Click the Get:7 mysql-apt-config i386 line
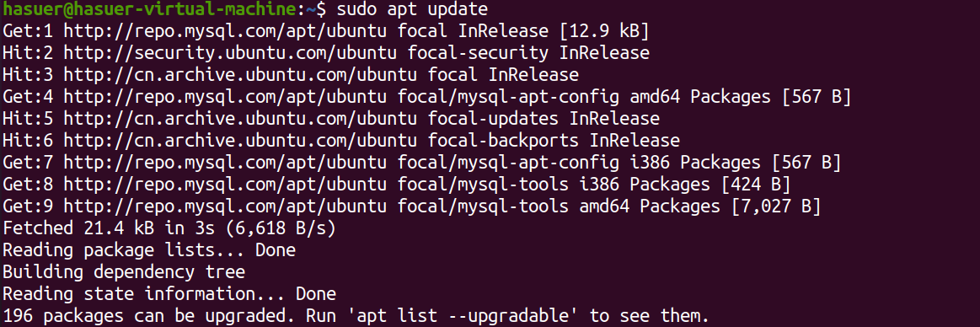Screen dimensions: 980x327 [x=422, y=163]
